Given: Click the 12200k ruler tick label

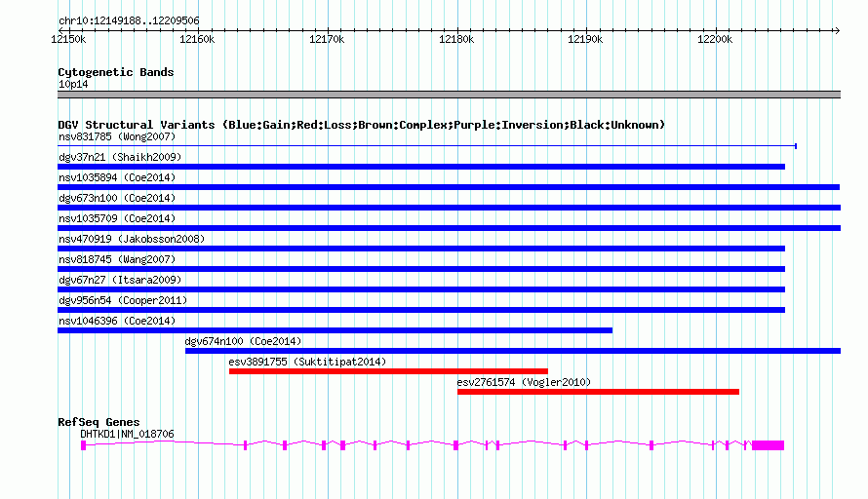Looking at the screenshot, I should point(715,39).
